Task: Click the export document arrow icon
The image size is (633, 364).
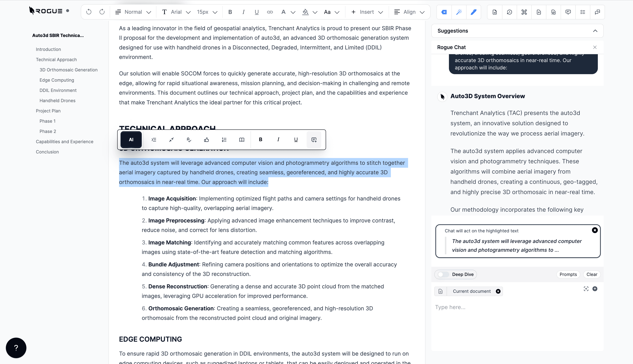Action: click(495, 12)
